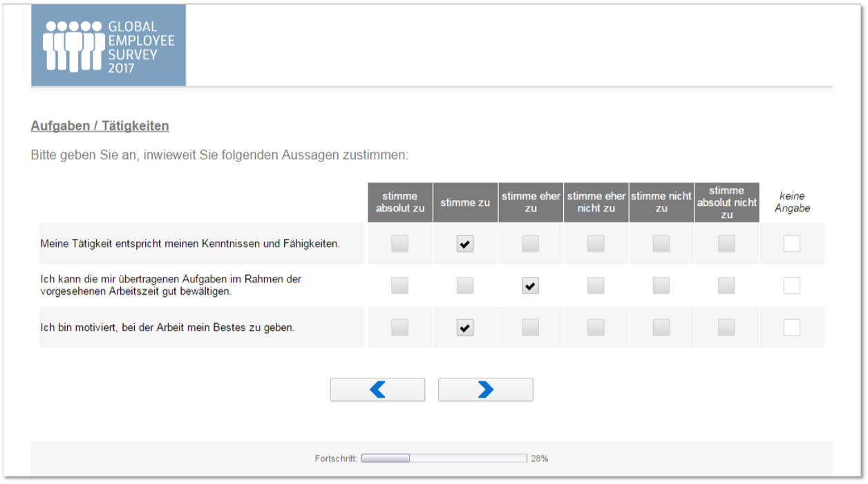Screen dimensions: 868x484
Task: Advance with the right arrow button
Action: [485, 390]
